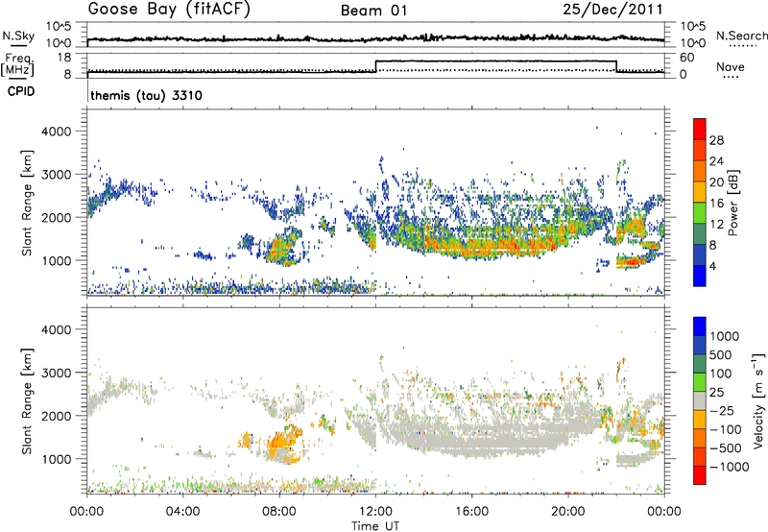Click the '04:00' time axis tick label
Screen dimensions: 768x532
[x=182, y=512]
